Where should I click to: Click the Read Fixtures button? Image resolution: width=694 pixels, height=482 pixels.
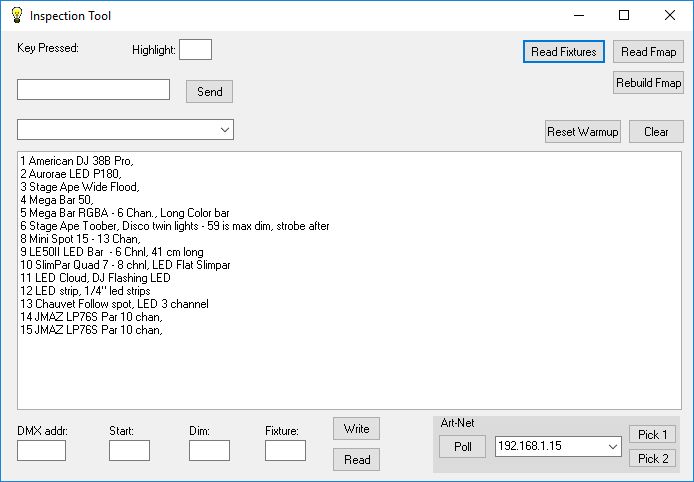(x=563, y=52)
